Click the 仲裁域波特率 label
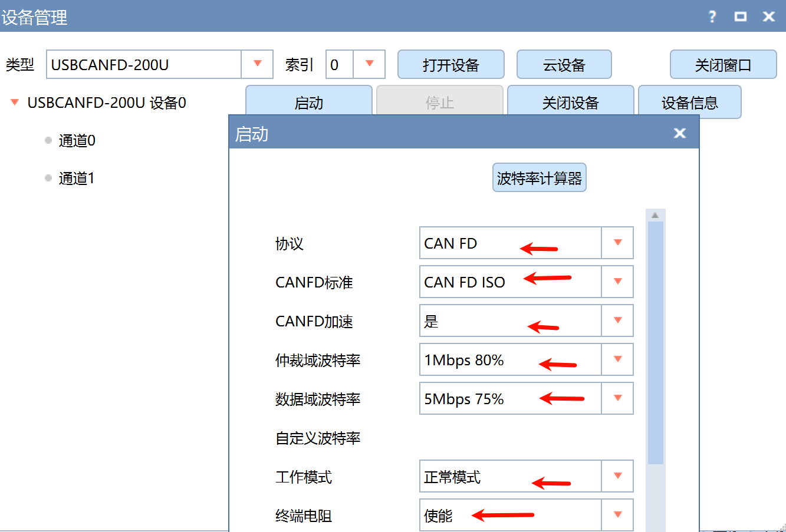 pos(318,360)
